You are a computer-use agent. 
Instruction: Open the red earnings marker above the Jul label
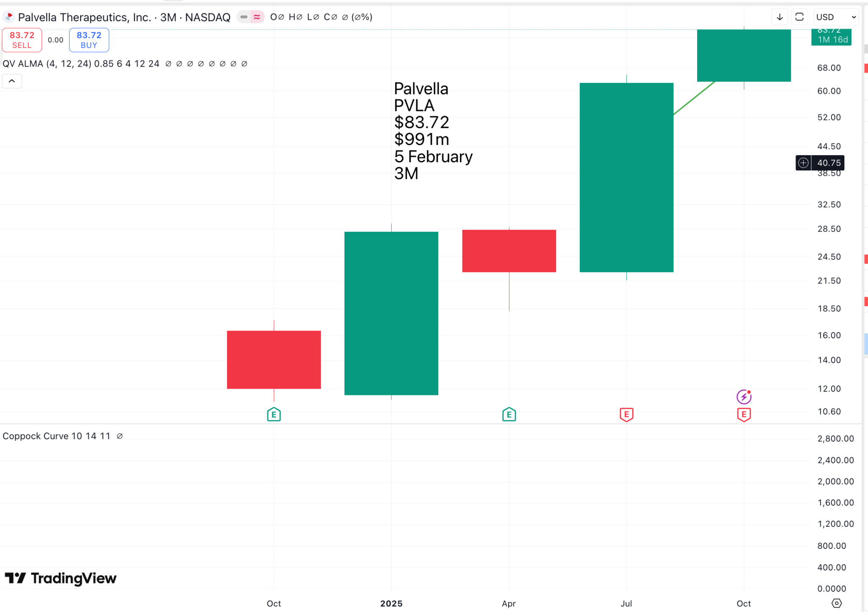[626, 414]
